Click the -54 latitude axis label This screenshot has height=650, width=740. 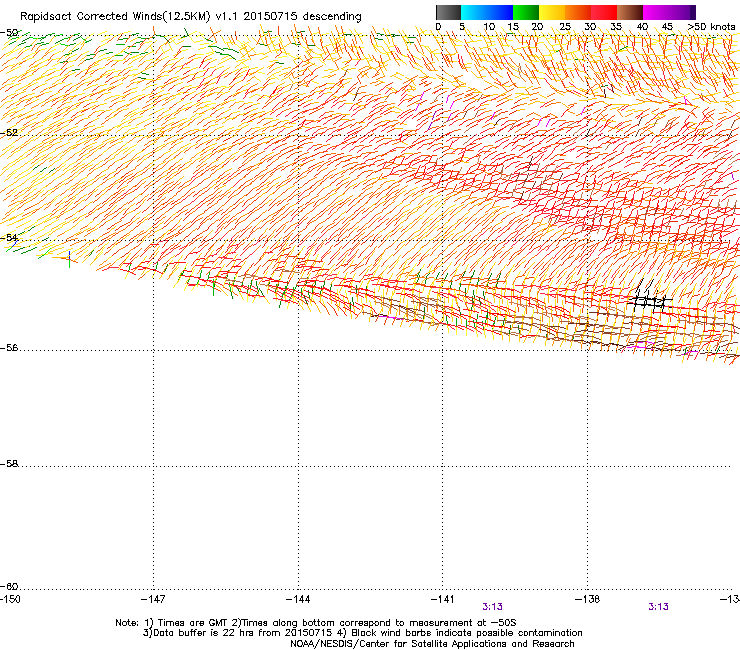(x=9, y=237)
